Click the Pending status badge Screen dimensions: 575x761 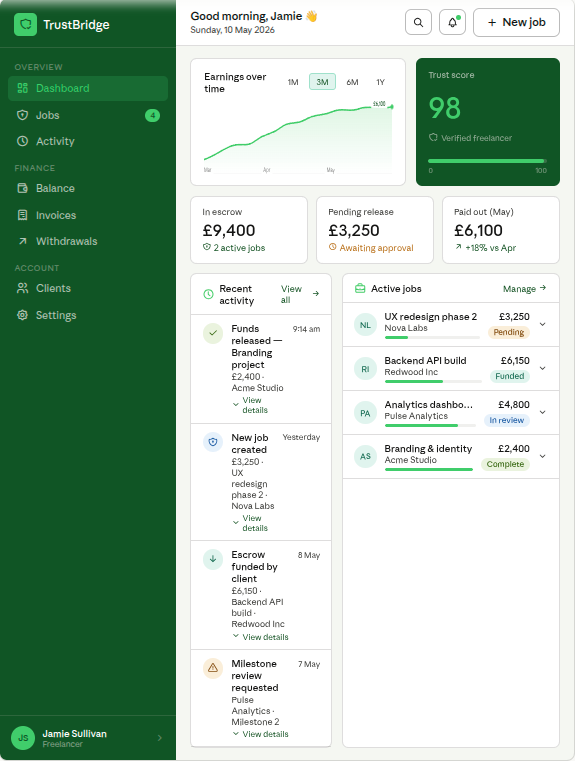pos(509,332)
